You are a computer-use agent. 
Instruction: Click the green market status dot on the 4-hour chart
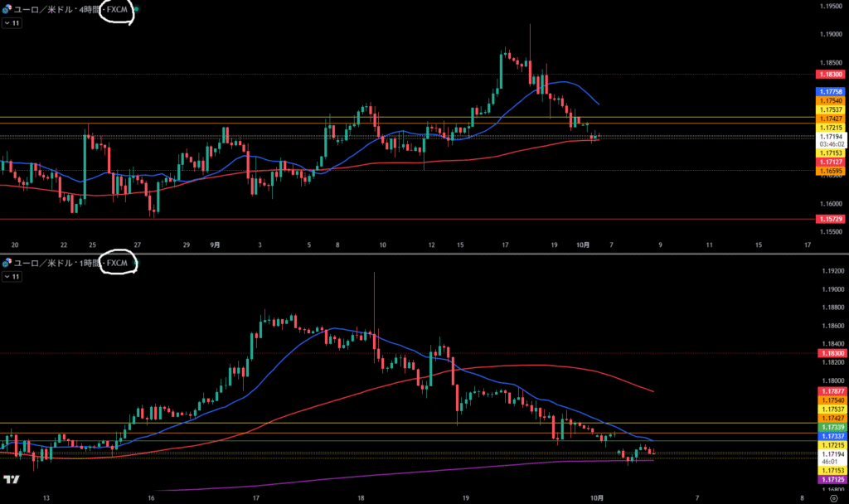137,8
